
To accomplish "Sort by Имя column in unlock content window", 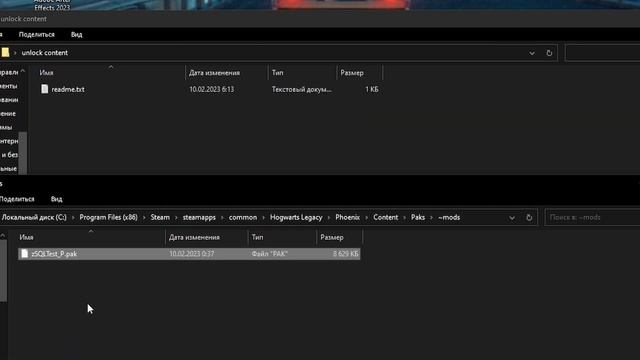I will (x=47, y=73).
